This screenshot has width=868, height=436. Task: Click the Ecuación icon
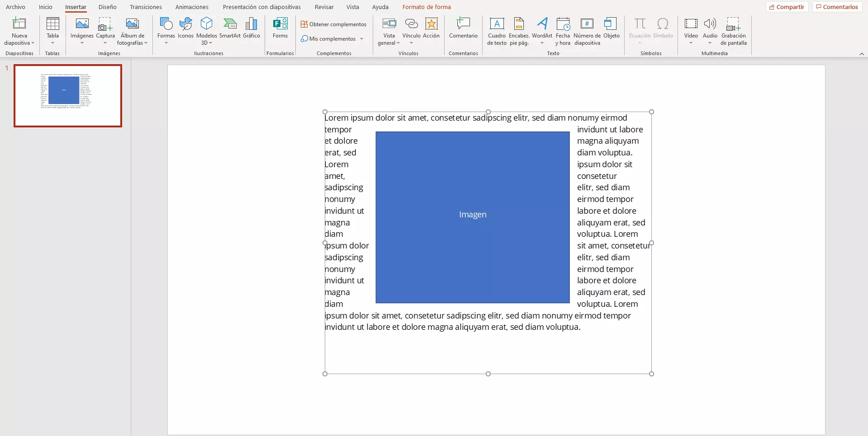[640, 23]
